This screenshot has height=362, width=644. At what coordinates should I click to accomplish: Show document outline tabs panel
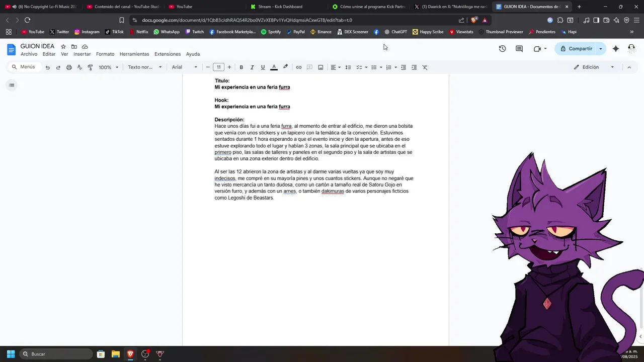12,85
